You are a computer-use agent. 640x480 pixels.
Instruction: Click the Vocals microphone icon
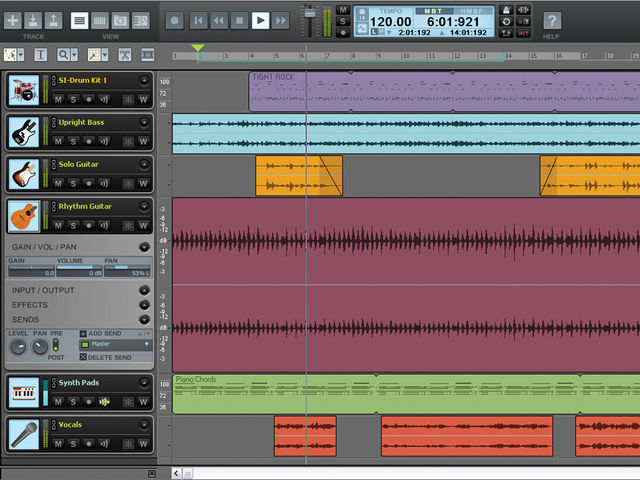click(x=24, y=434)
